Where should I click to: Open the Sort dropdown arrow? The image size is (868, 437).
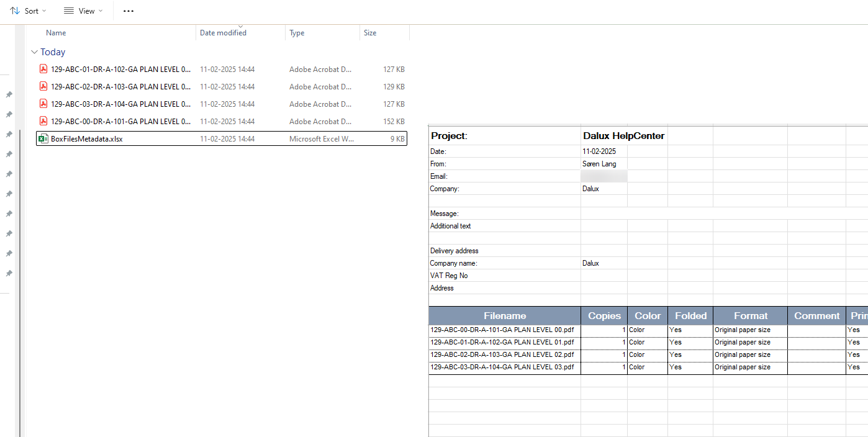pyautogui.click(x=44, y=11)
